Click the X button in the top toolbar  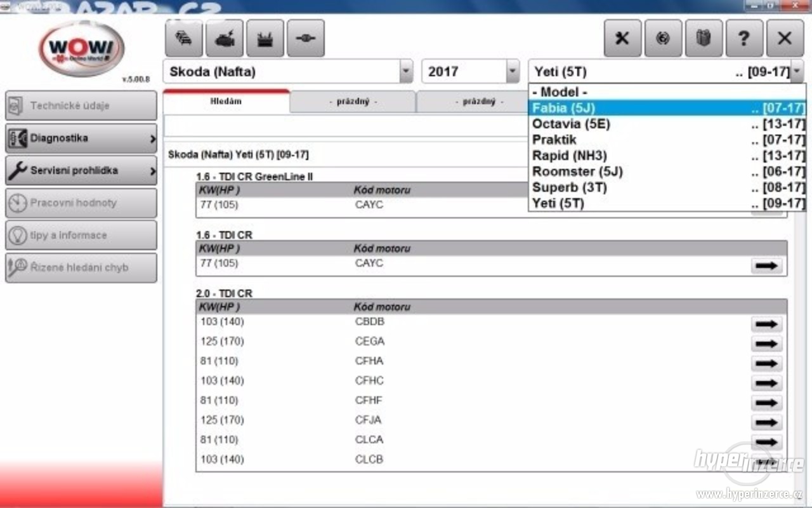pos(785,38)
